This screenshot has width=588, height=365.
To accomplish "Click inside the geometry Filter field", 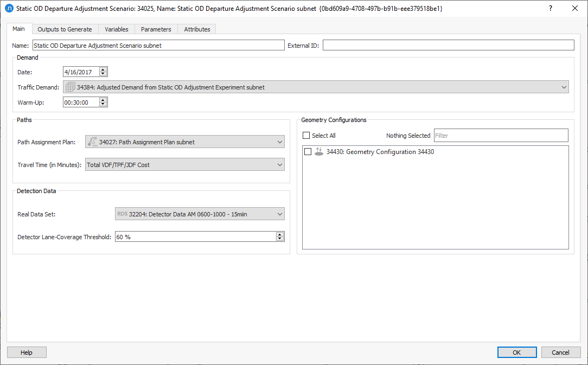I will click(x=500, y=135).
